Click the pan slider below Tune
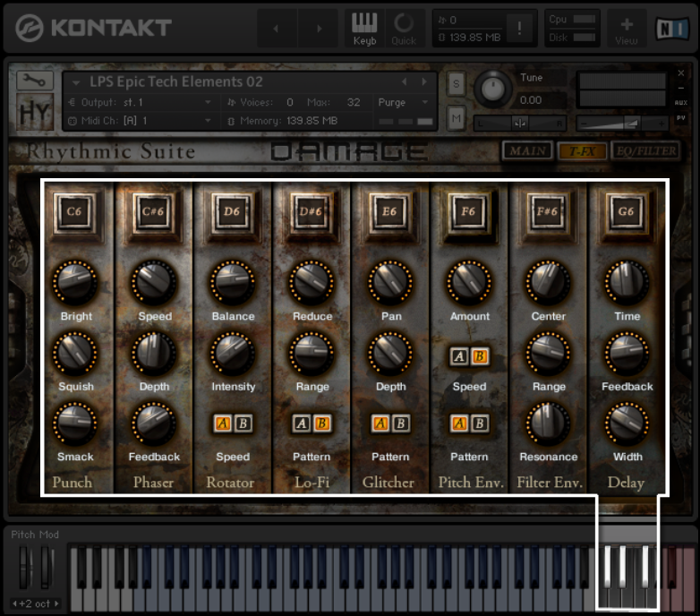The image size is (700, 616). click(x=520, y=124)
